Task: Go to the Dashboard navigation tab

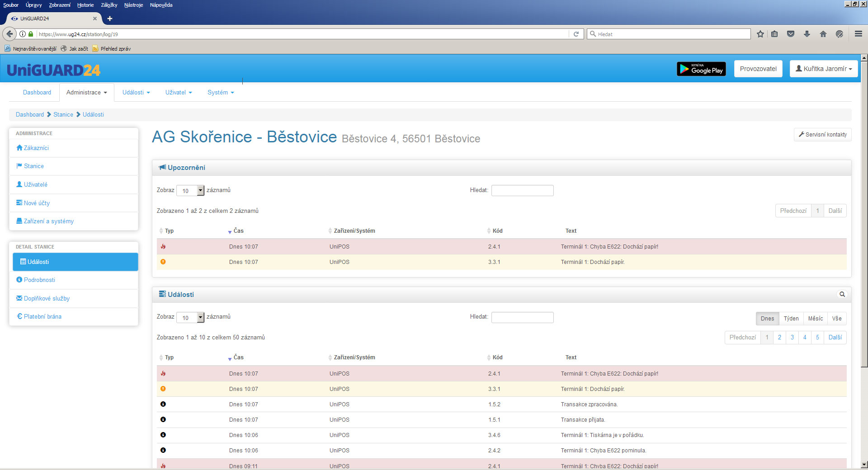Action: pyautogui.click(x=37, y=93)
